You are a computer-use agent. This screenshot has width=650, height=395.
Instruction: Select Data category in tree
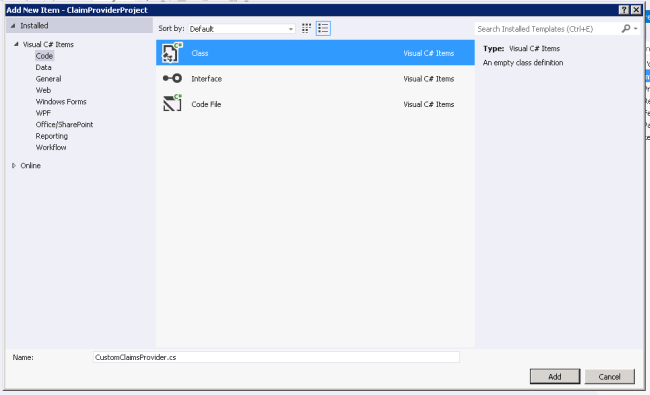click(x=44, y=67)
